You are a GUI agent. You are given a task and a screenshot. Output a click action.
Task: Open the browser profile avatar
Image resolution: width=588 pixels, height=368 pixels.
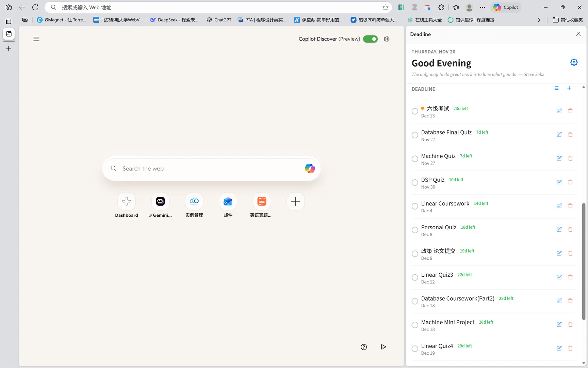(469, 7)
